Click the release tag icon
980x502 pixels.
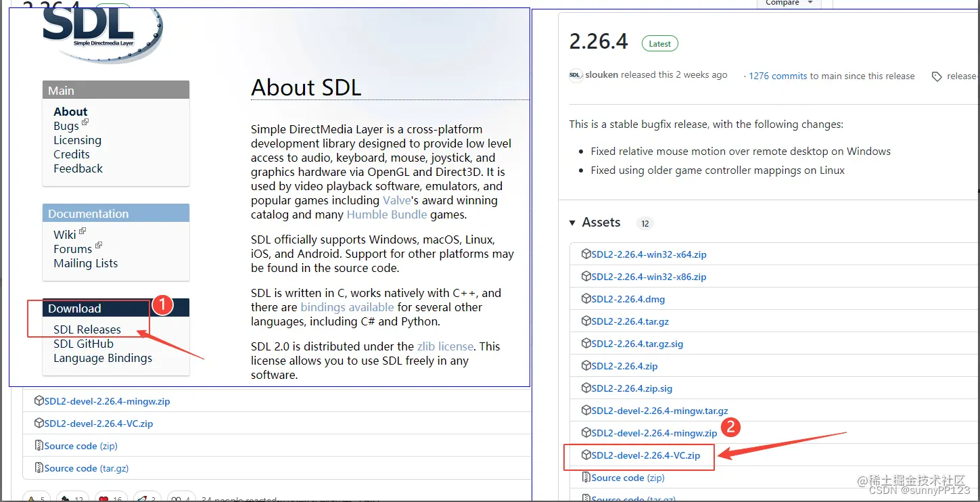[937, 76]
